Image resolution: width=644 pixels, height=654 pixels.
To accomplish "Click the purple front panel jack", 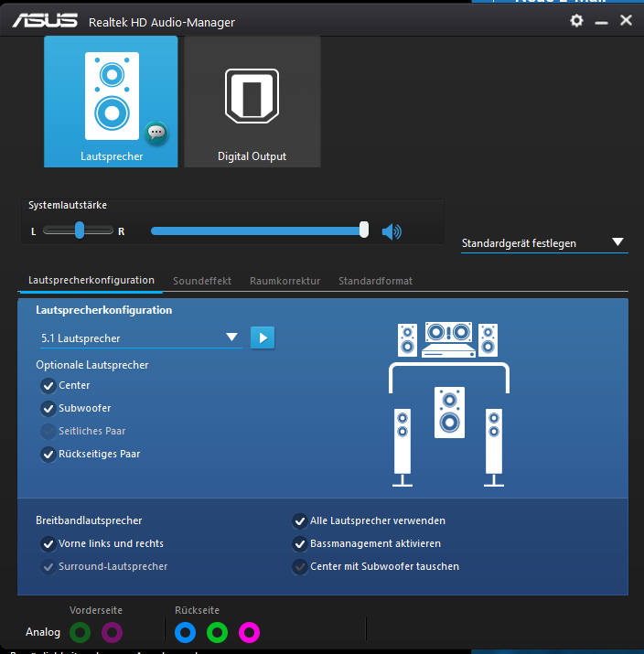I will pos(112,632).
